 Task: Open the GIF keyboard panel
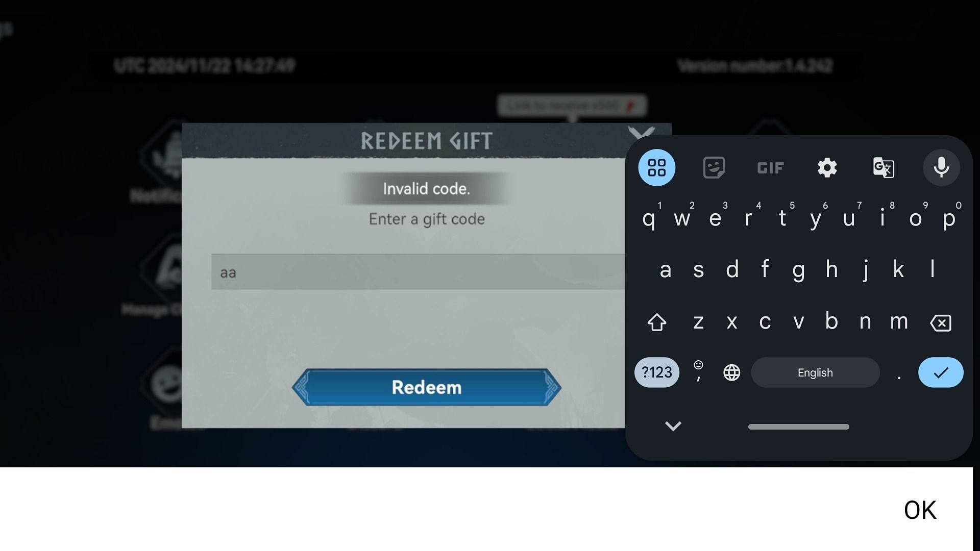coord(769,166)
